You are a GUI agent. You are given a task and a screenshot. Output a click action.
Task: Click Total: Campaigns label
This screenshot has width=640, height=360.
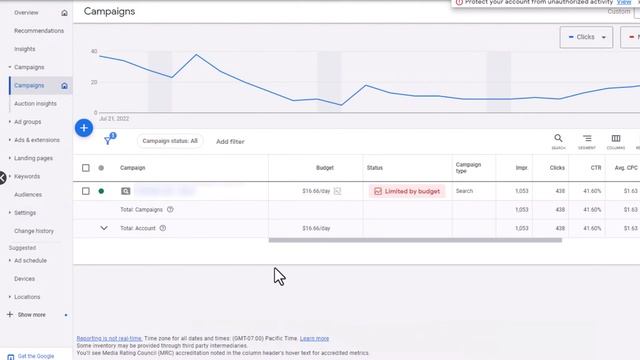(x=141, y=209)
